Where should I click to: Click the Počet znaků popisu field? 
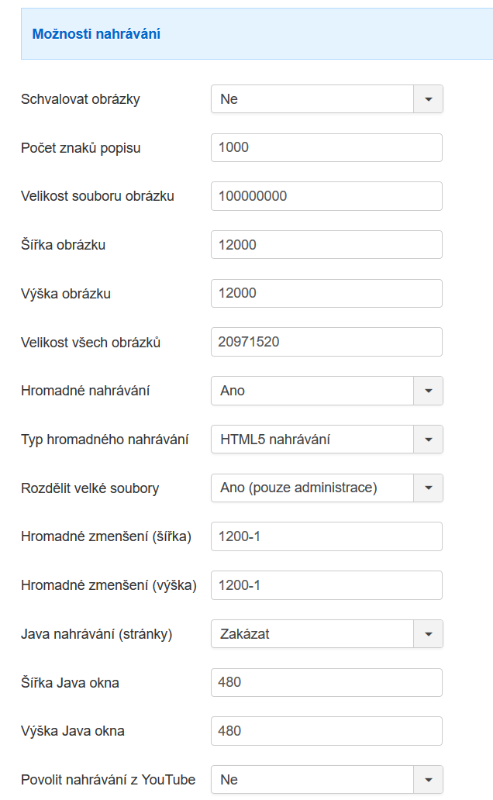pyautogui.click(x=327, y=147)
